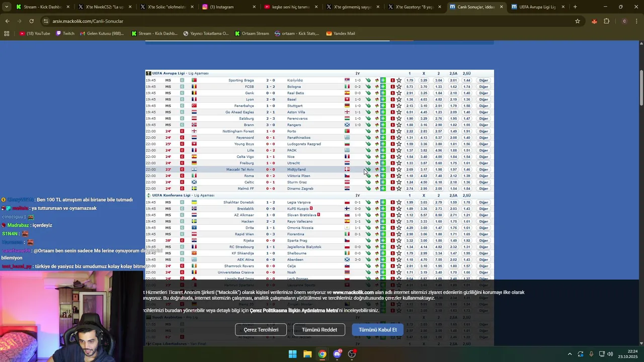
Task: Click green whistle icon for Hacken row
Action: (368, 222)
